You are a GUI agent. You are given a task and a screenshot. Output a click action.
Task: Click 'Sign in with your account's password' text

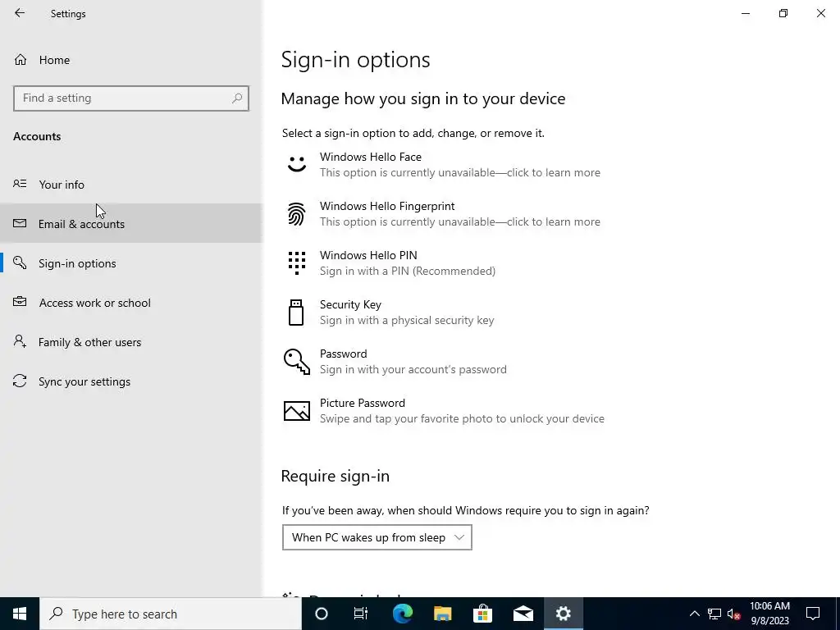pos(413,370)
